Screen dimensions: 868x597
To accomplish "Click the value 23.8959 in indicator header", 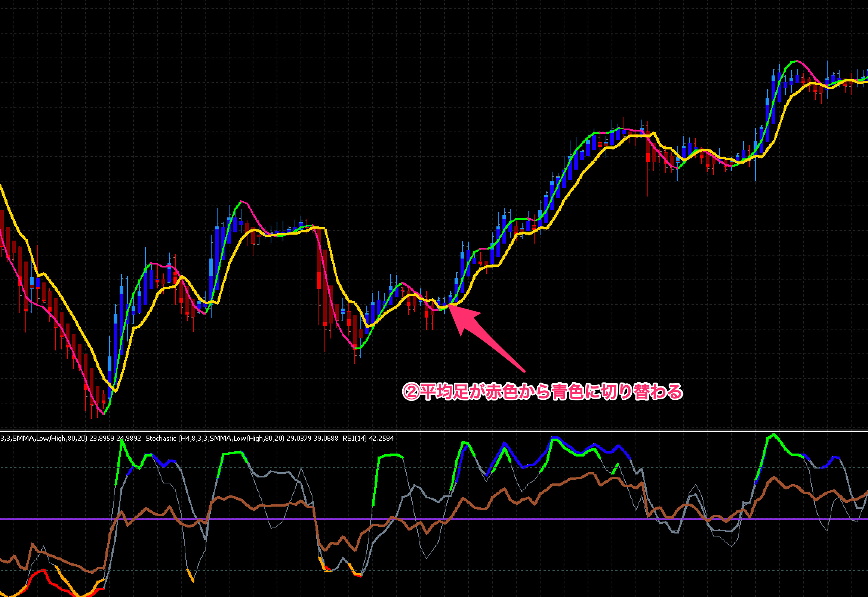I will [x=101, y=438].
